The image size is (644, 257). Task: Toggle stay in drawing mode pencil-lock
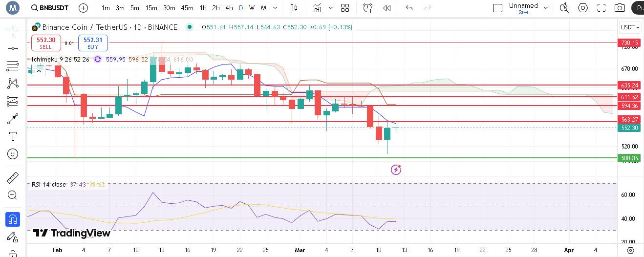(13, 237)
